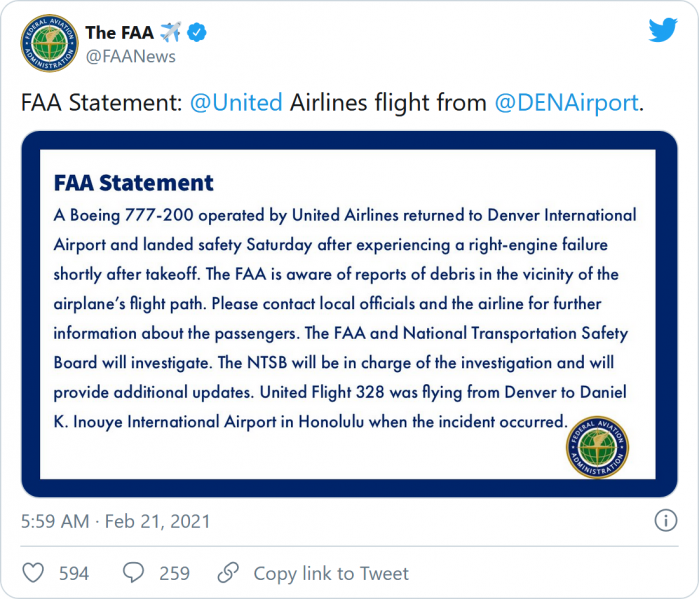Viewport: 700px width, 599px height.
Task: Click the bold FAA Statement heading in image
Action: coord(133,183)
